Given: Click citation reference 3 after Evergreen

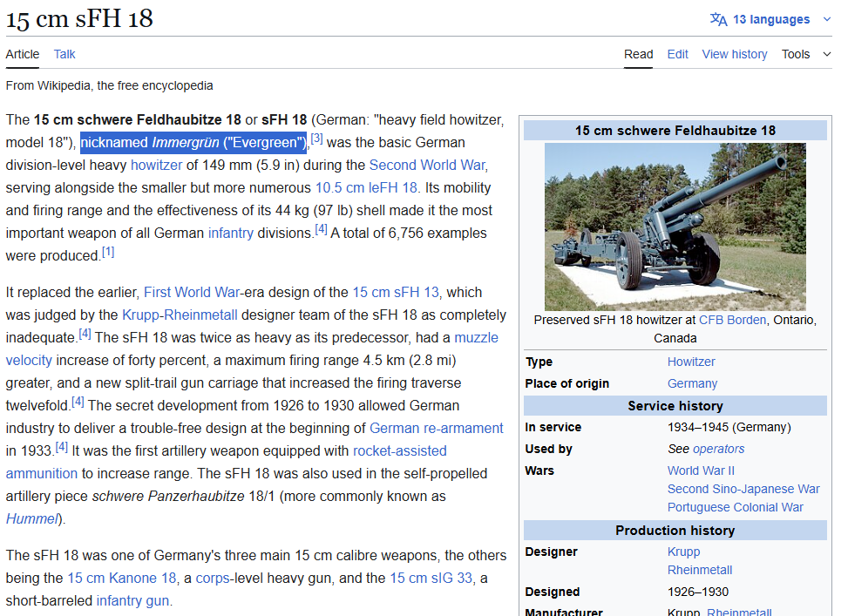Looking at the screenshot, I should 316,139.
